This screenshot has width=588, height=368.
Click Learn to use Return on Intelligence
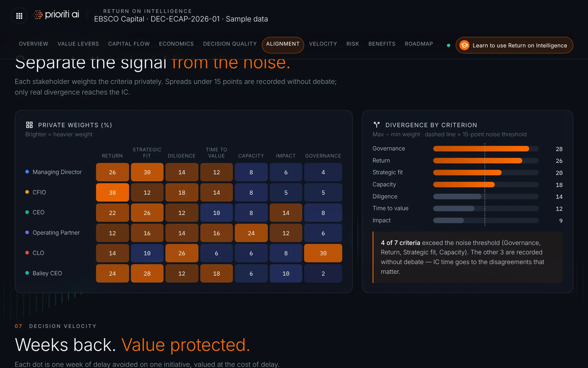[x=514, y=45]
